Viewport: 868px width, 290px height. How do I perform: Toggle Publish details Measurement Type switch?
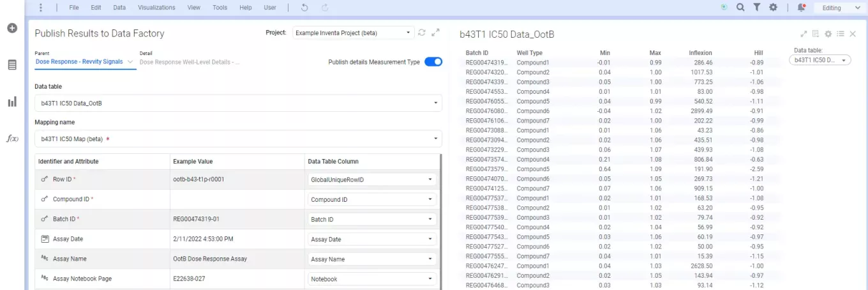point(433,62)
